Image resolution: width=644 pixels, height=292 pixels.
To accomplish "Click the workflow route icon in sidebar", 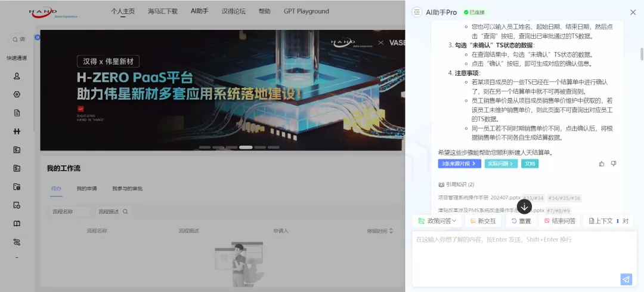I will click(x=17, y=242).
